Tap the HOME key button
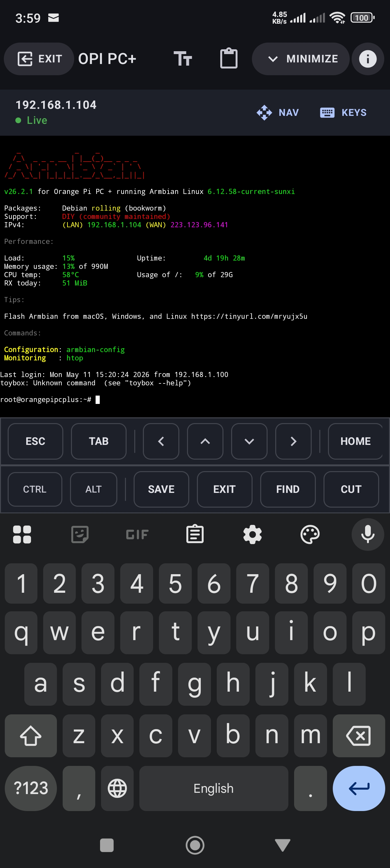 pyautogui.click(x=355, y=441)
